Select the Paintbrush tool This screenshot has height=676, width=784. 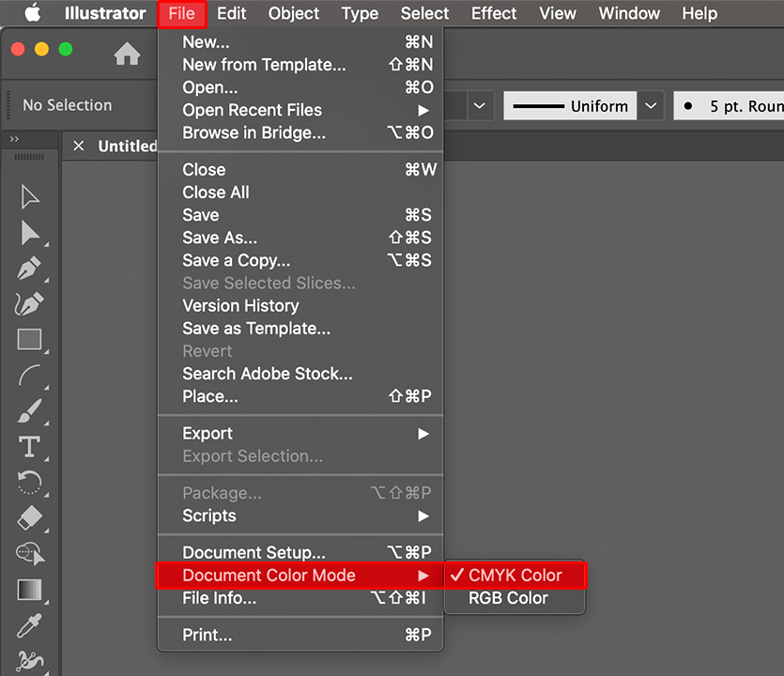29,411
